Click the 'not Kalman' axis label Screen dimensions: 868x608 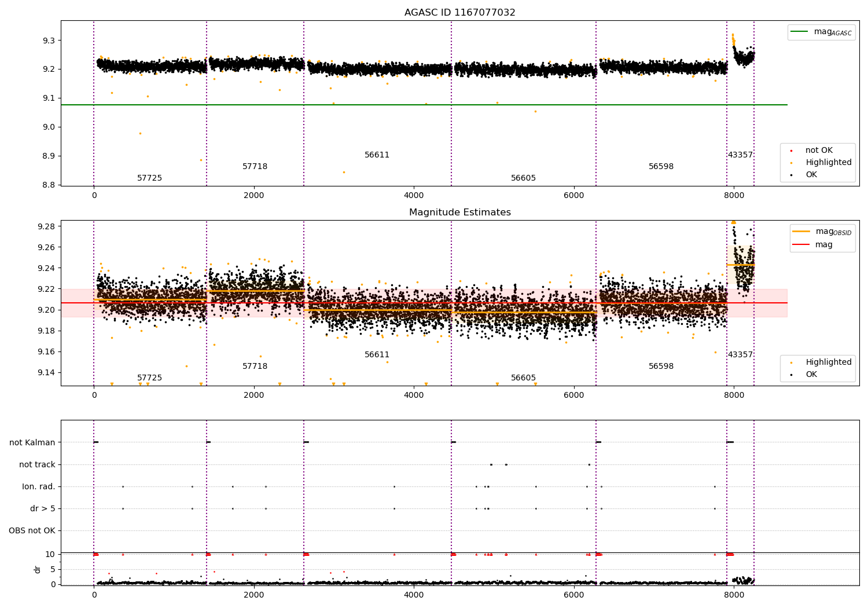(x=32, y=442)
